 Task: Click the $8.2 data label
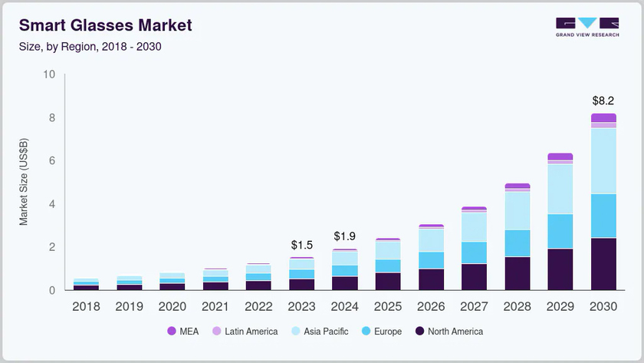click(603, 101)
